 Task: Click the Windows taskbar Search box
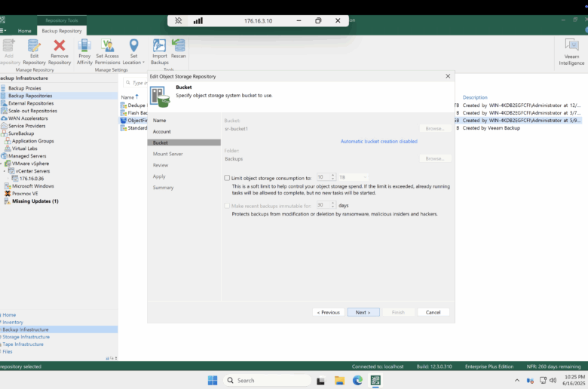point(267,381)
